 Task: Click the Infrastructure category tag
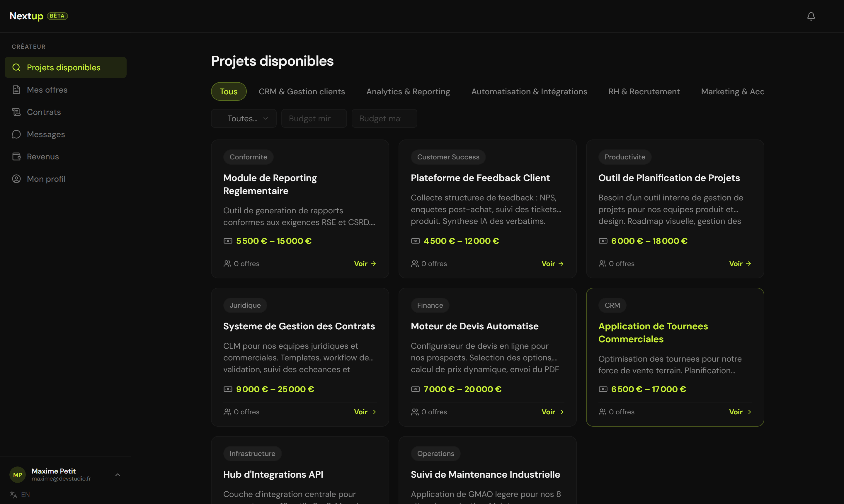click(252, 453)
